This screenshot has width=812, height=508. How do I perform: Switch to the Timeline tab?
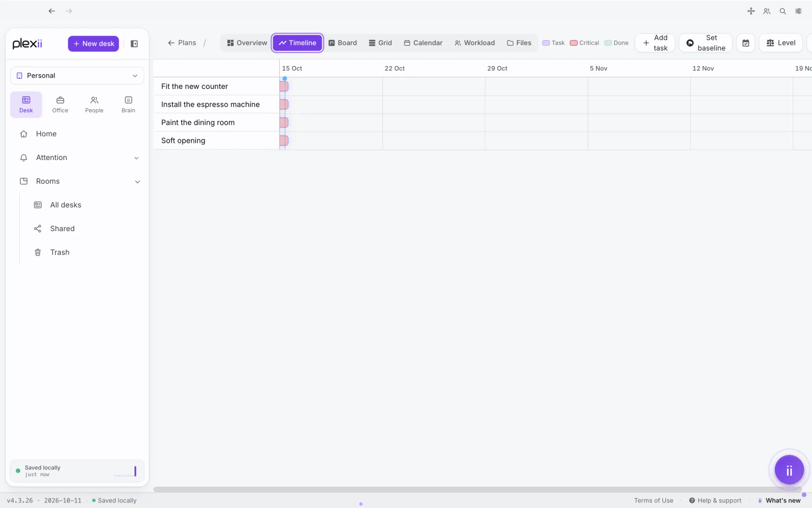tap(297, 43)
